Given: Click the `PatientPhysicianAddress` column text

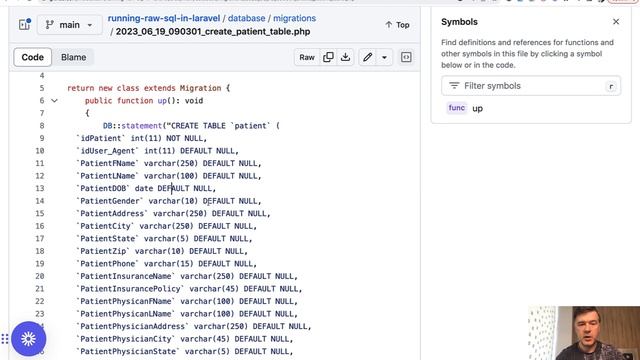Looking at the screenshot, I should pyautogui.click(x=132, y=327).
